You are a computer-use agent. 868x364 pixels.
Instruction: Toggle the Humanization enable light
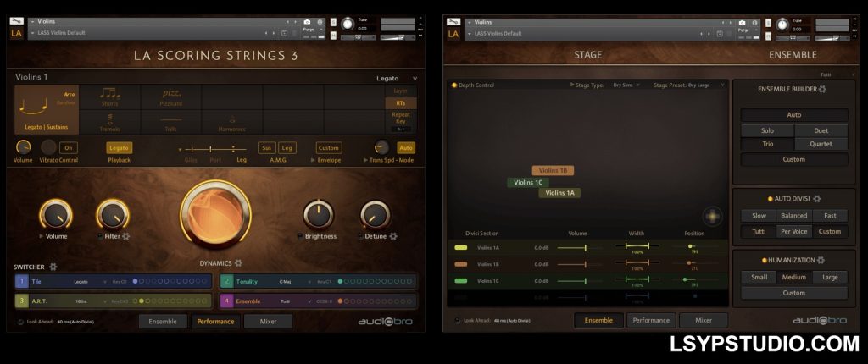coord(764,260)
